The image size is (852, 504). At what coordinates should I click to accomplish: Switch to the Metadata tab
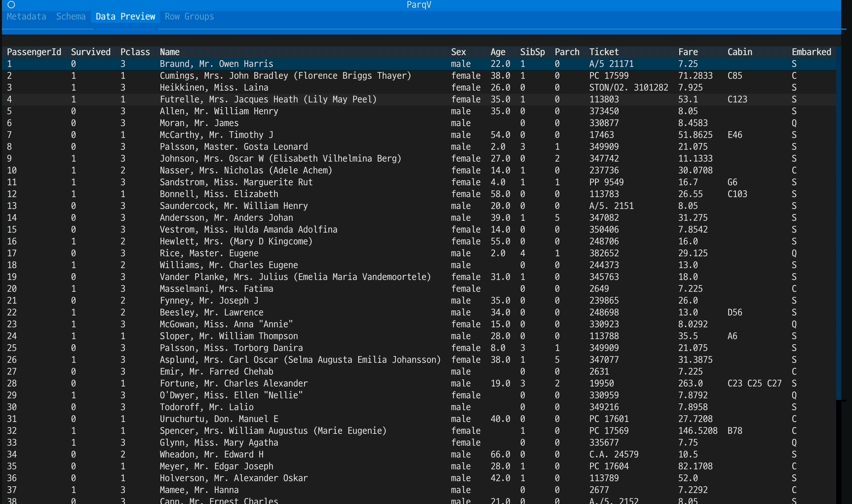click(26, 16)
